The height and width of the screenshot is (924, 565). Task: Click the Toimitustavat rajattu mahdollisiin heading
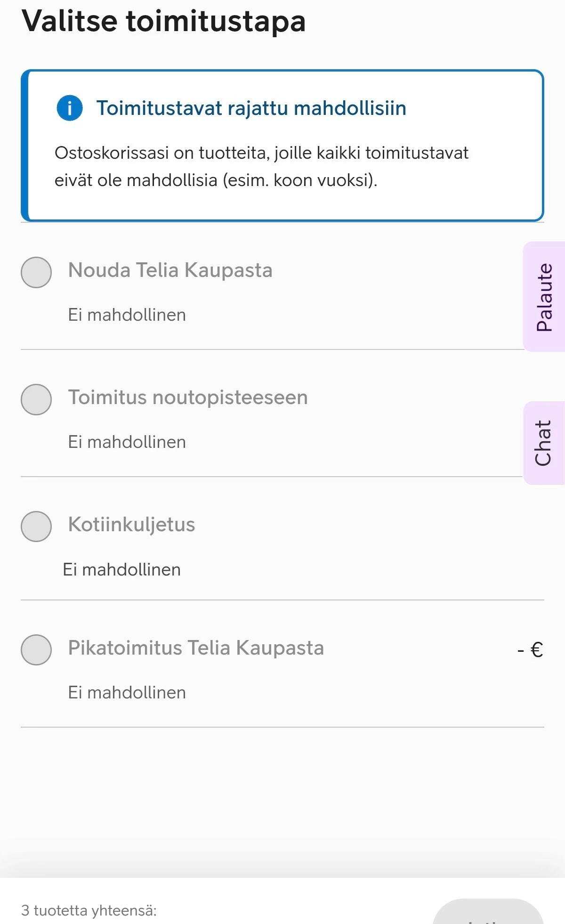point(251,108)
